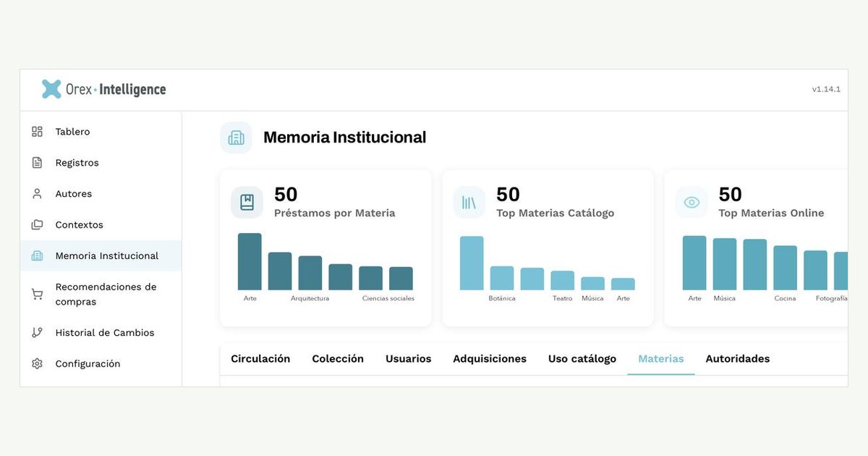Viewport: 868px width, 456px height.
Task: Select the Adquisiciones tab
Action: 490,359
